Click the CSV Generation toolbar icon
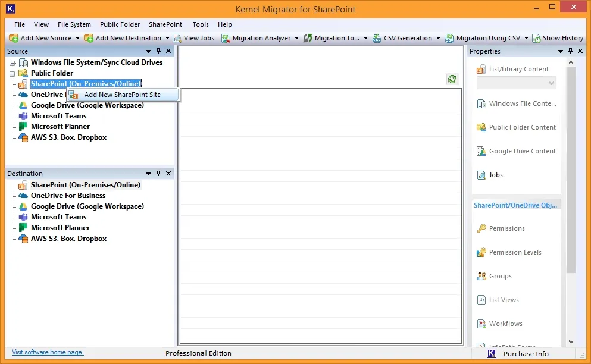This screenshot has height=364, width=591. [x=377, y=38]
